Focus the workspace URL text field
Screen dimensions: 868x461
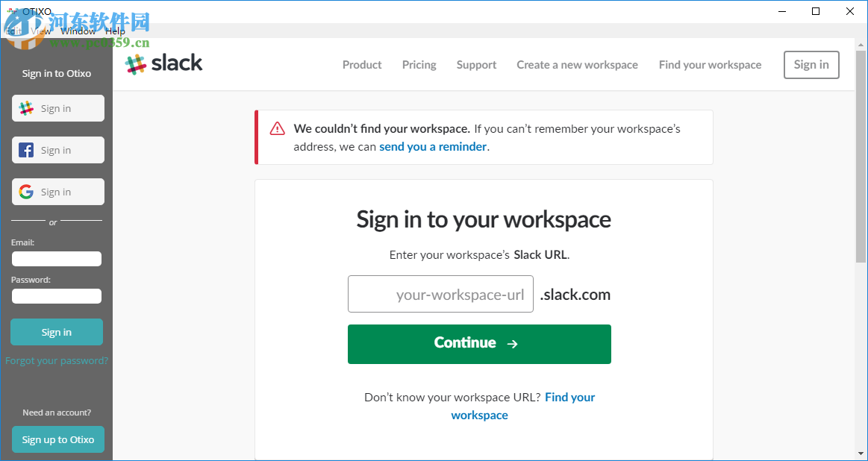pyautogui.click(x=440, y=294)
